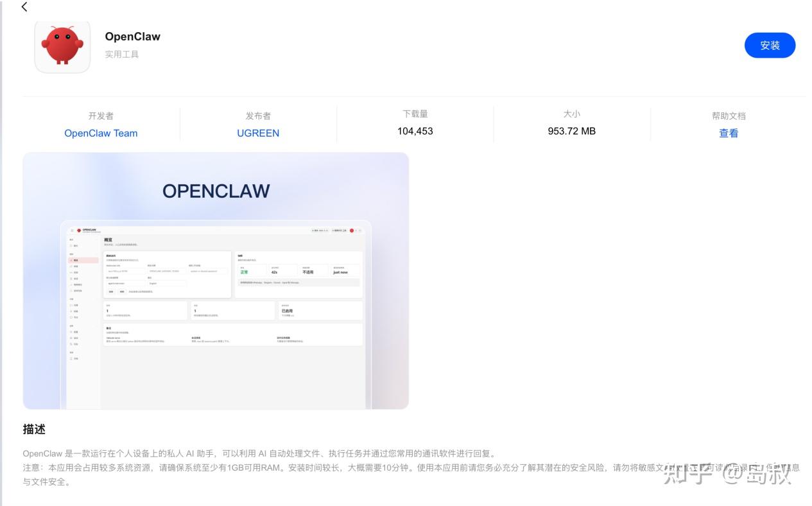
Task: Select the 开发者 label
Action: (x=101, y=116)
